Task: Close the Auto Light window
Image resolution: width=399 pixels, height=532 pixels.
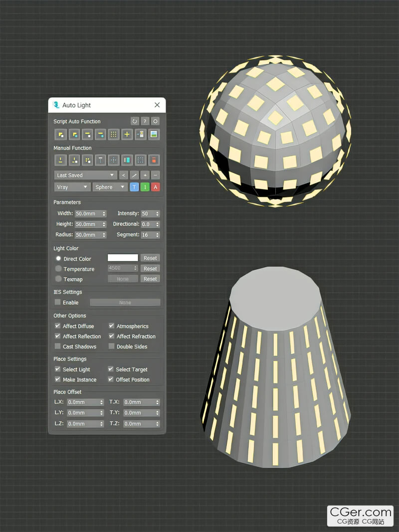Action: (x=157, y=105)
